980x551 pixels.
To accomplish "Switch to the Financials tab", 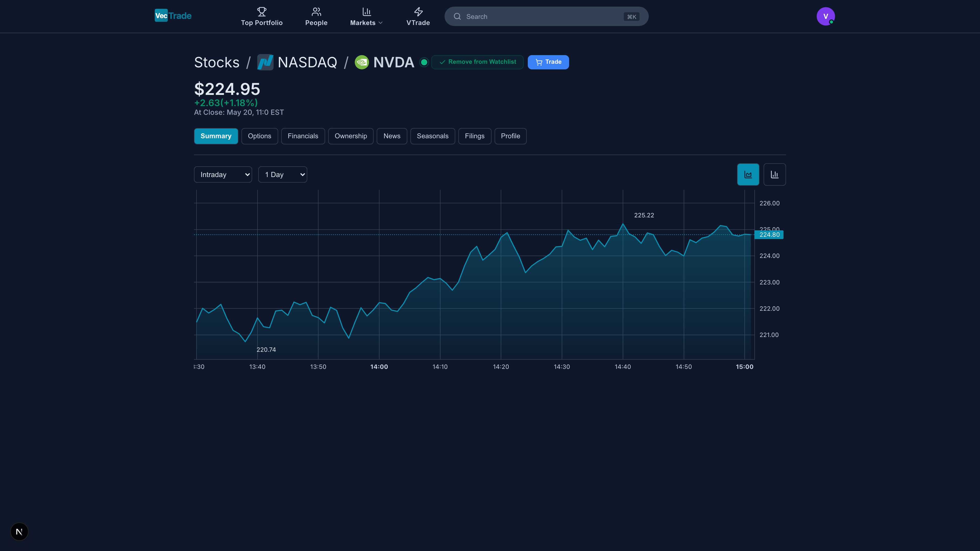I will coord(303,136).
